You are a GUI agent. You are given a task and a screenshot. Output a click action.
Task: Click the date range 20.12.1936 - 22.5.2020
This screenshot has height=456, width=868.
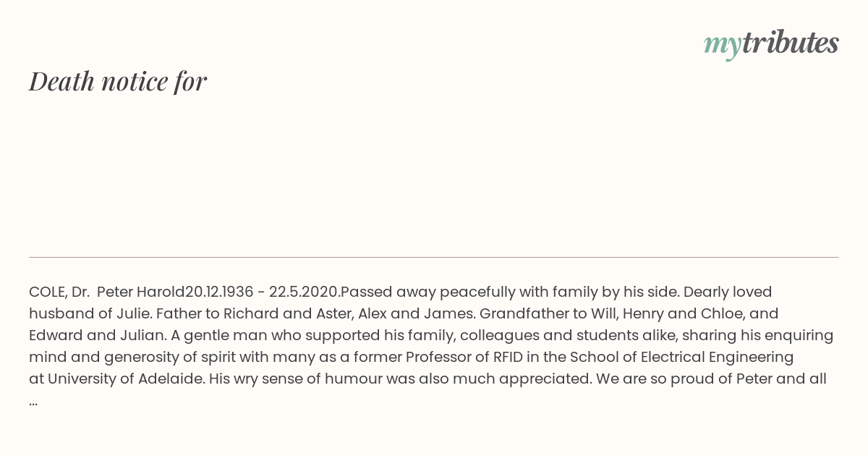click(262, 292)
